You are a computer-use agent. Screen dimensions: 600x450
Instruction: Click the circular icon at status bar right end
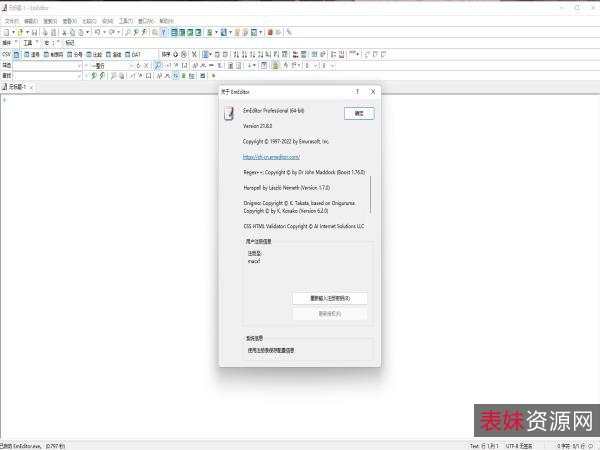click(x=591, y=446)
